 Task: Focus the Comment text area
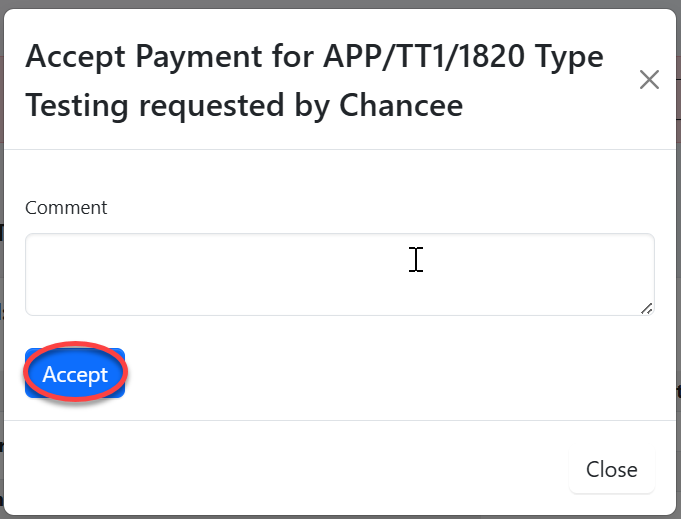(339, 275)
